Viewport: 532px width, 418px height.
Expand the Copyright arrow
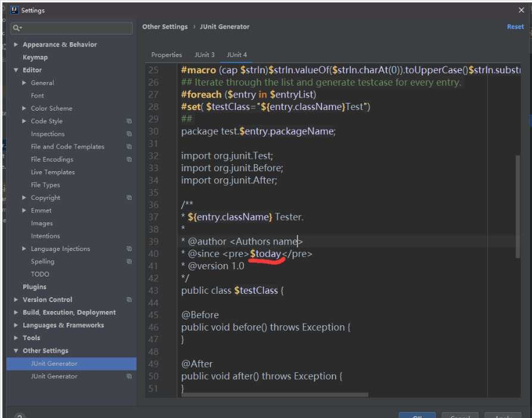pos(24,197)
